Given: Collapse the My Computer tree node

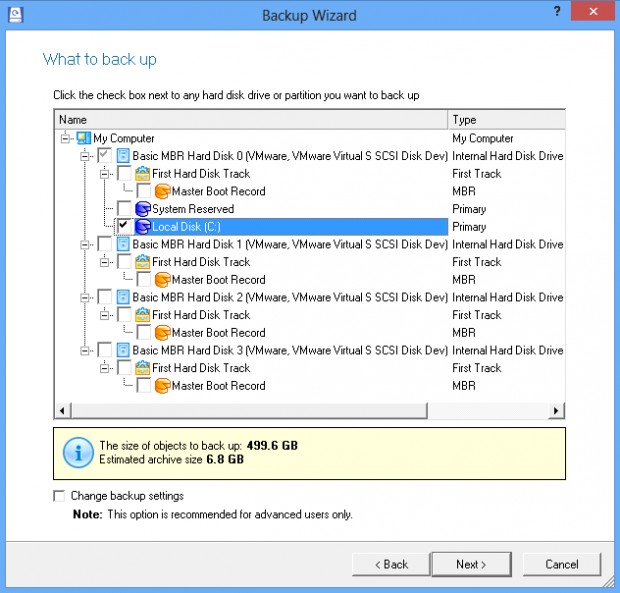Looking at the screenshot, I should (65, 138).
